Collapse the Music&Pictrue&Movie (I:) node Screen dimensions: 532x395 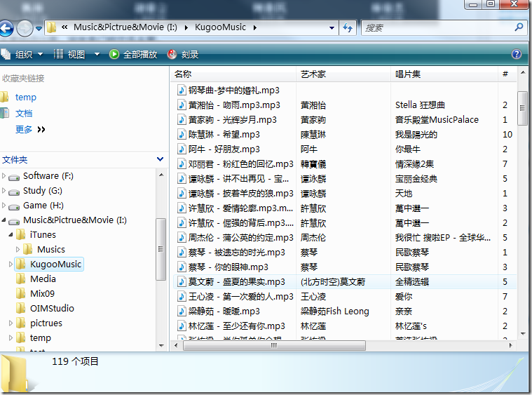[x=4, y=220]
